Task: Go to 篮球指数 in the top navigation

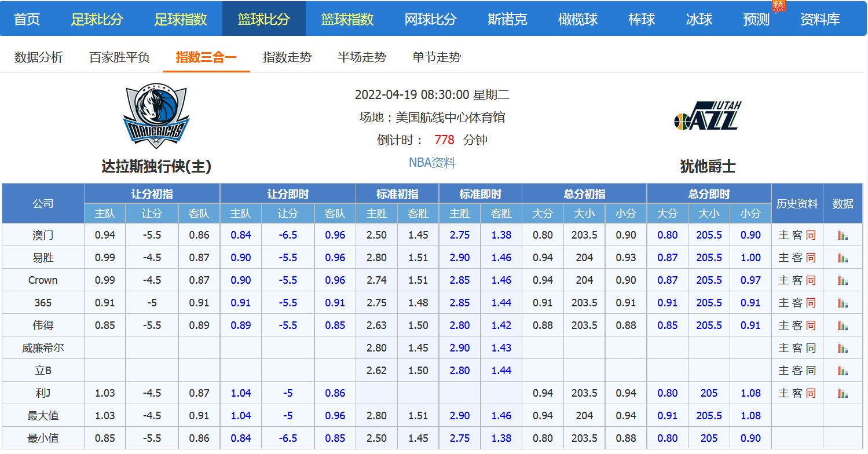Action: point(347,19)
